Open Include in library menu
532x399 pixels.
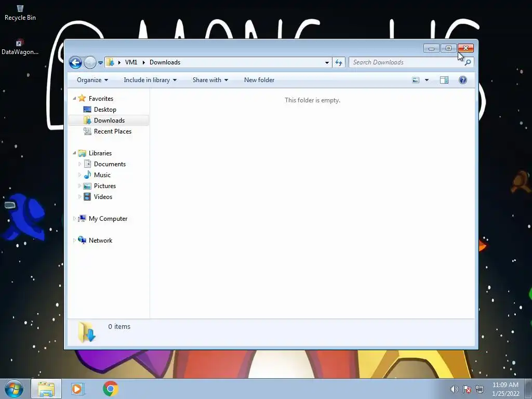[150, 80]
